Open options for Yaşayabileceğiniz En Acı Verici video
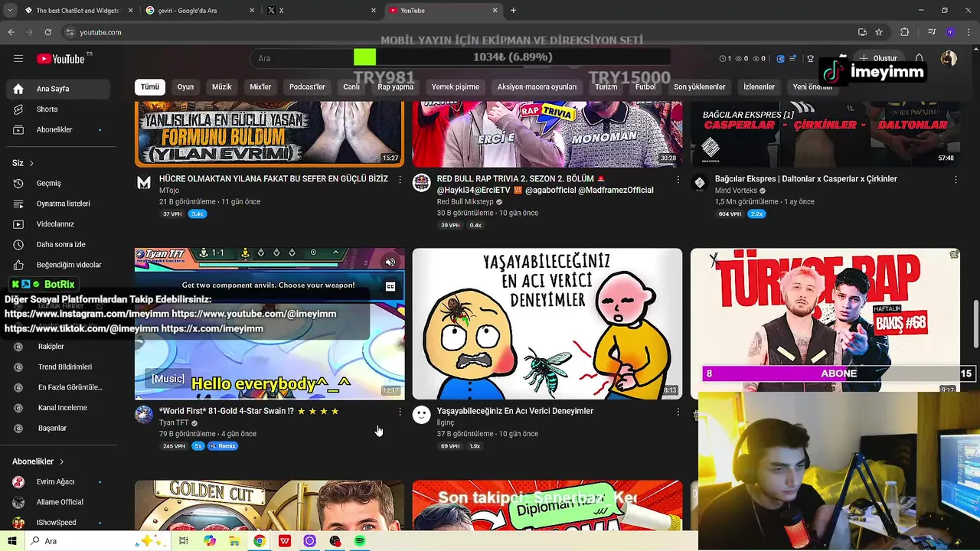The image size is (980, 551). click(678, 412)
